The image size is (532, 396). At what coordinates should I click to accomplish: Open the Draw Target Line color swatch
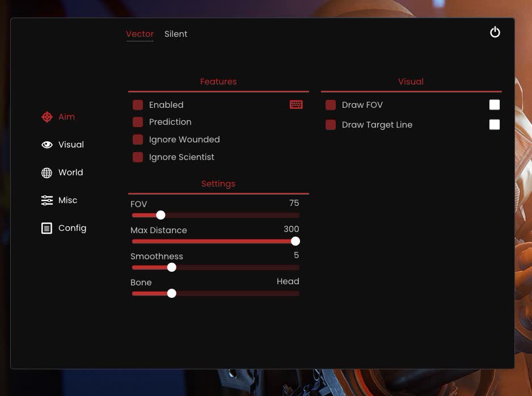click(x=495, y=125)
